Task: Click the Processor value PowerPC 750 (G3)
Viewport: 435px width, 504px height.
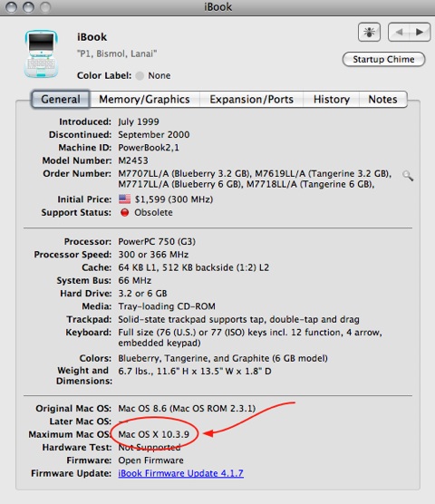Action: point(157,241)
